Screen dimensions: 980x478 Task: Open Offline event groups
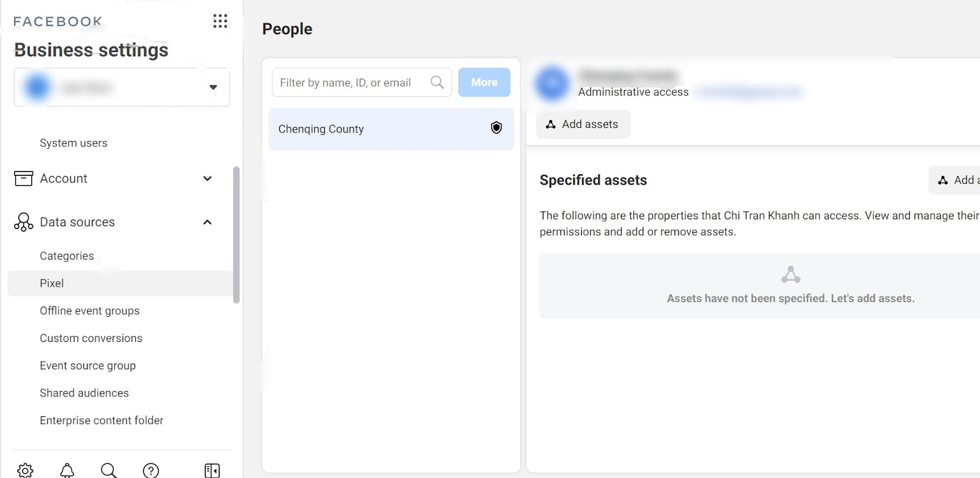pos(89,311)
